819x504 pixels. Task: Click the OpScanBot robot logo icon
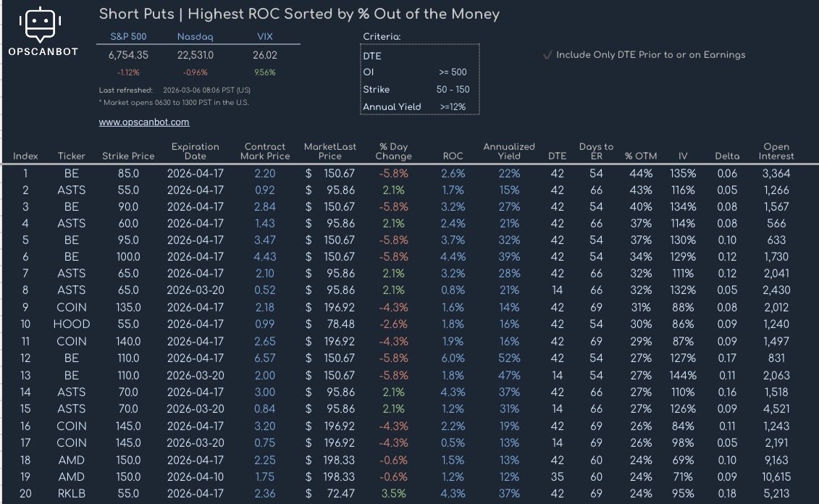pos(41,24)
